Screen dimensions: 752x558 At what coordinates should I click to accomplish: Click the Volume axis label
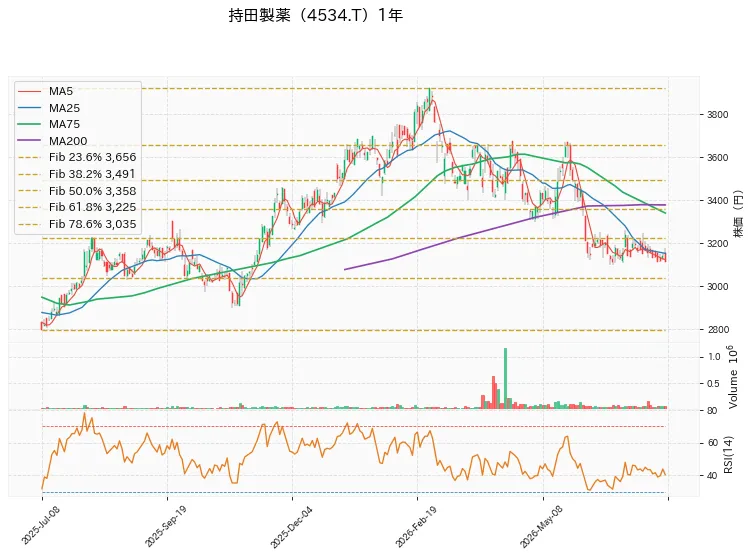click(x=732, y=377)
